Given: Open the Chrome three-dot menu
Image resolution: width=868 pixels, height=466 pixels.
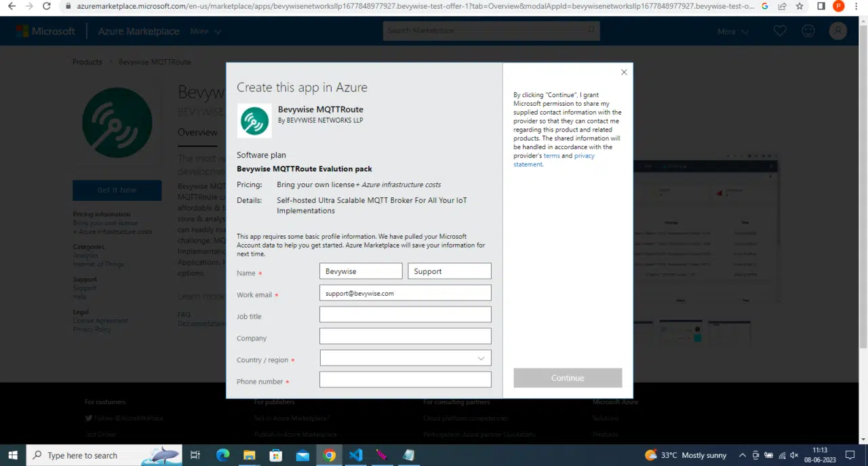Looking at the screenshot, I should (x=857, y=6).
